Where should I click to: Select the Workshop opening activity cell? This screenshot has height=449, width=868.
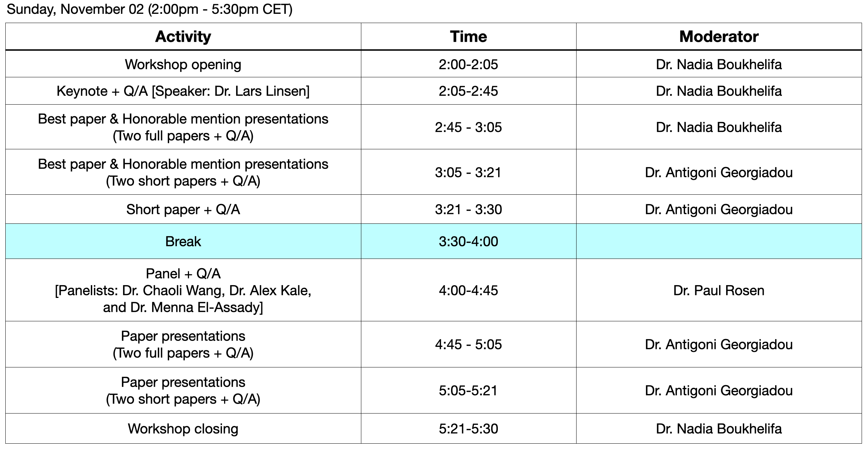point(183,65)
